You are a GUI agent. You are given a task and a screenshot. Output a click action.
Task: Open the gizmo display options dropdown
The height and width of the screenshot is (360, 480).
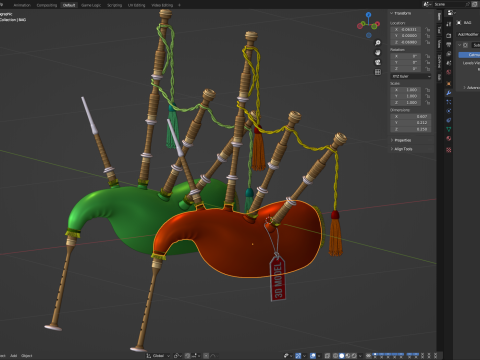pos(304,356)
